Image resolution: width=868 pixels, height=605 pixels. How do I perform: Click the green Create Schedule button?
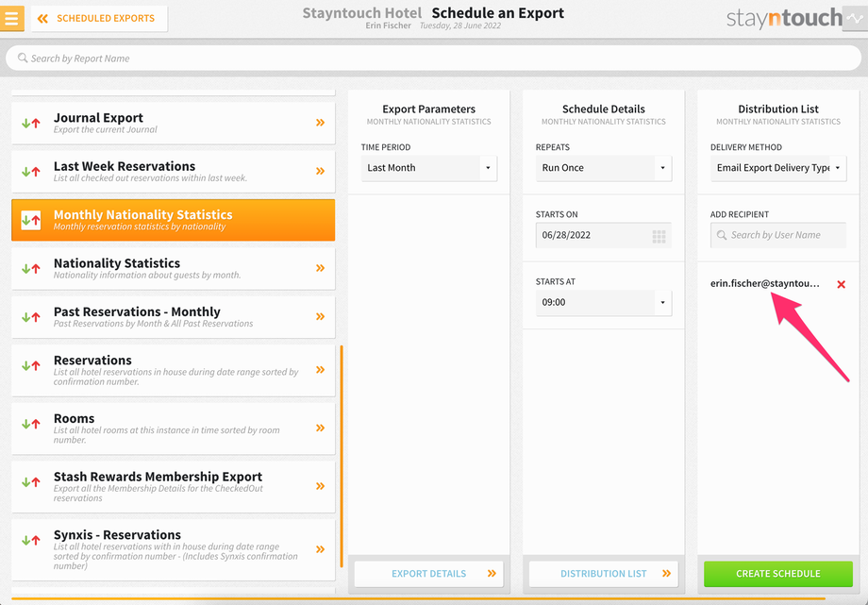[778, 574]
